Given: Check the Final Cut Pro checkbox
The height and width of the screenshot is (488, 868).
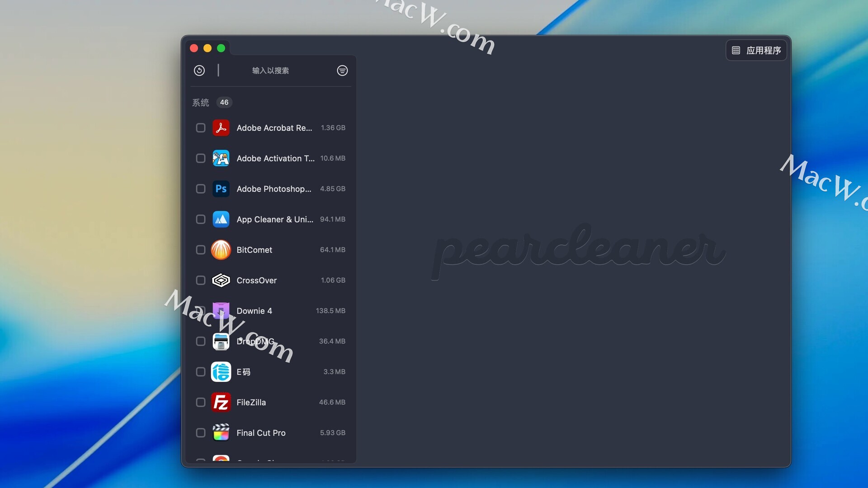Looking at the screenshot, I should coord(201,433).
